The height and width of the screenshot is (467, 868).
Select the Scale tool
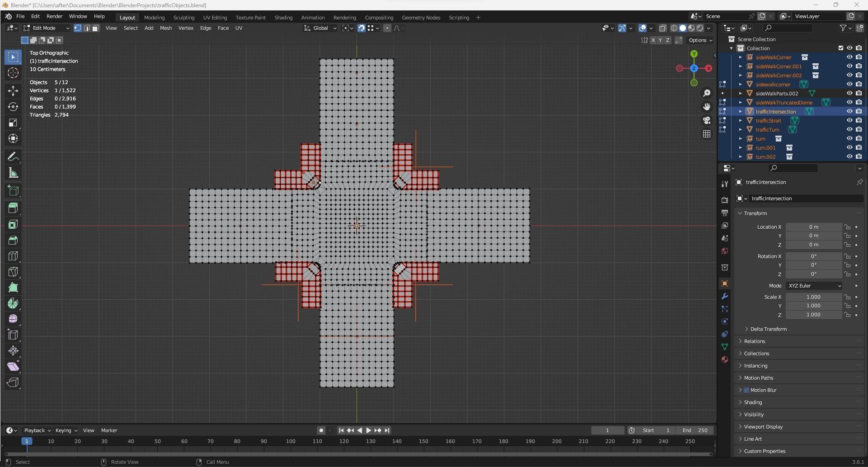click(x=13, y=123)
